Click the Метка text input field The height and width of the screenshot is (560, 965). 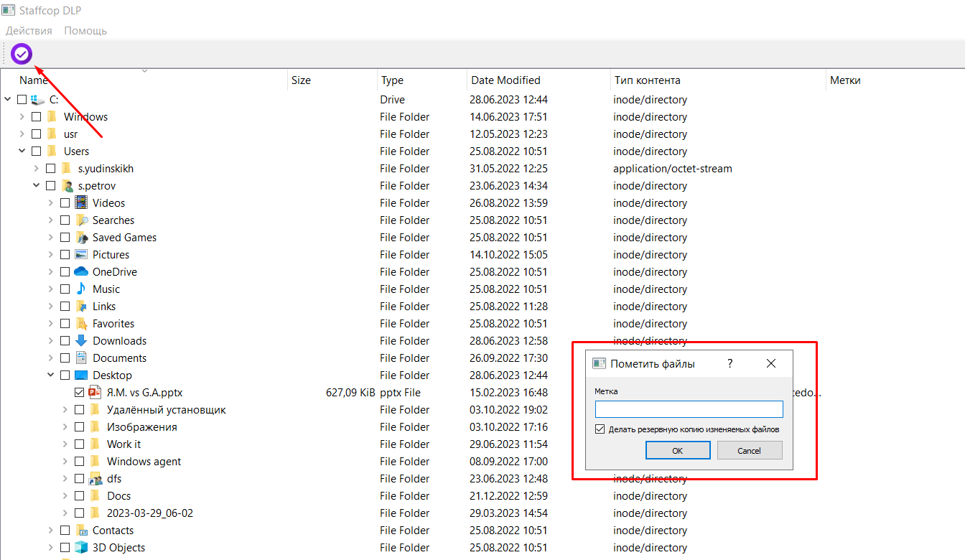(689, 409)
